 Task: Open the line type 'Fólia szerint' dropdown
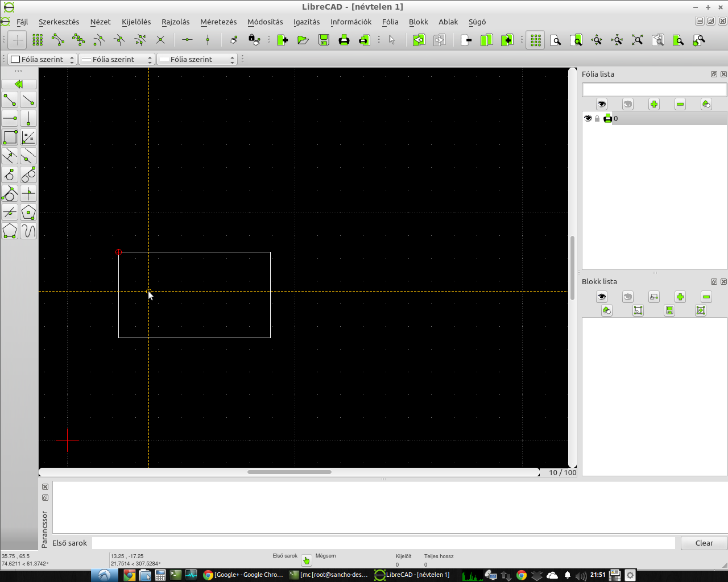[197, 59]
